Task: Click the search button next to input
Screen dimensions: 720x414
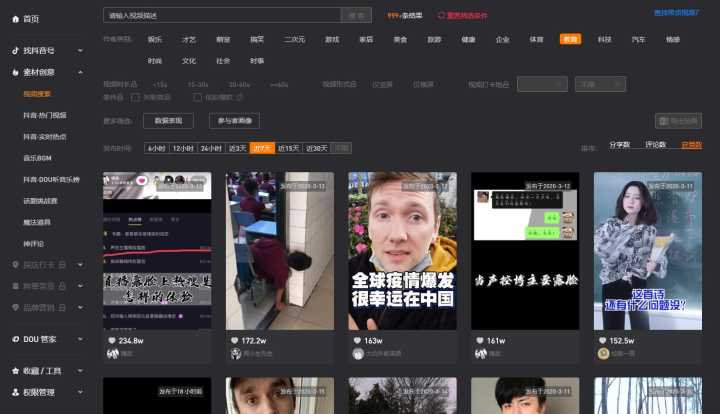Action: click(x=356, y=15)
